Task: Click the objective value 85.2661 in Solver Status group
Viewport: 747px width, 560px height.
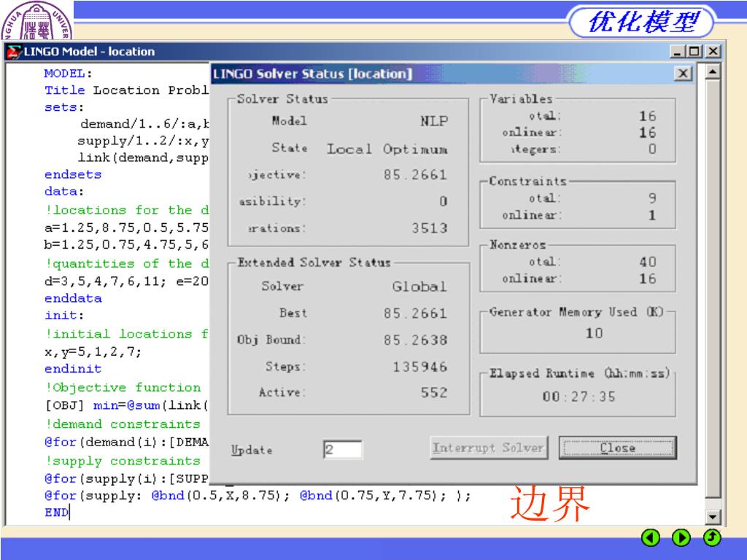Action: [x=415, y=175]
